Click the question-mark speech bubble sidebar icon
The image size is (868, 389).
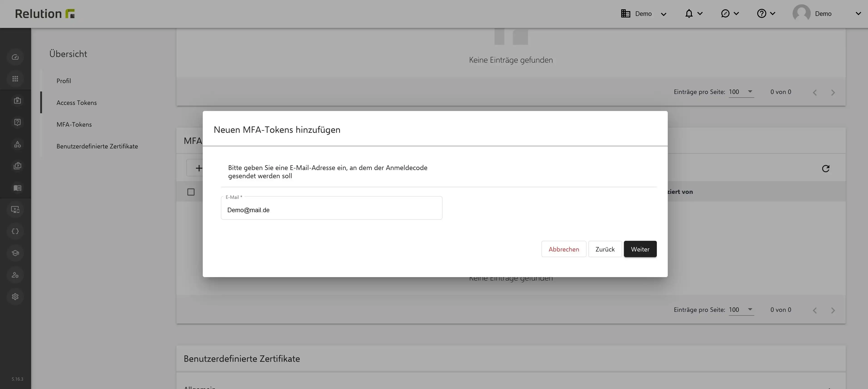pyautogui.click(x=17, y=122)
